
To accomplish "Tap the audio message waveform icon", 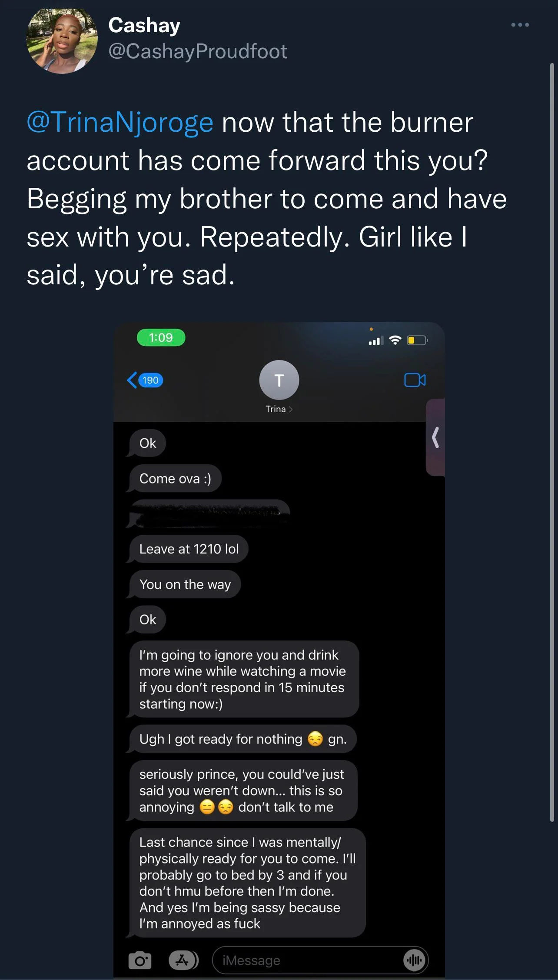I will click(x=415, y=960).
